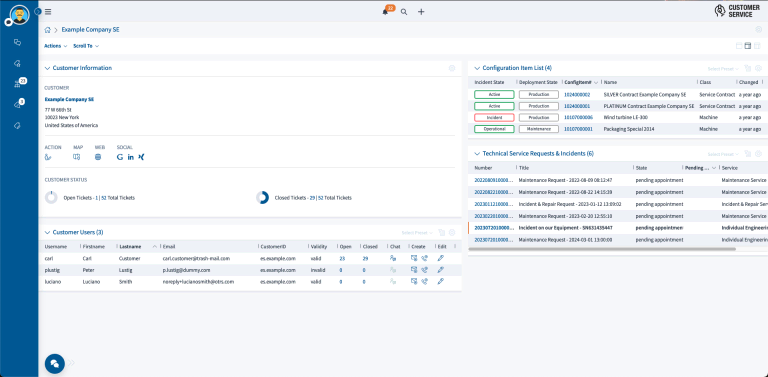Screen dimensions: 768x377
Task: Sort Customer Users by Lastname column
Action: coord(130,247)
